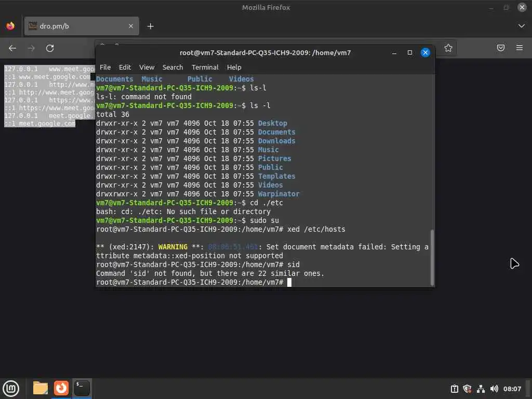Image resolution: width=532 pixels, height=399 pixels.
Task: Switch to Firefox from the taskbar
Action: [61, 388]
